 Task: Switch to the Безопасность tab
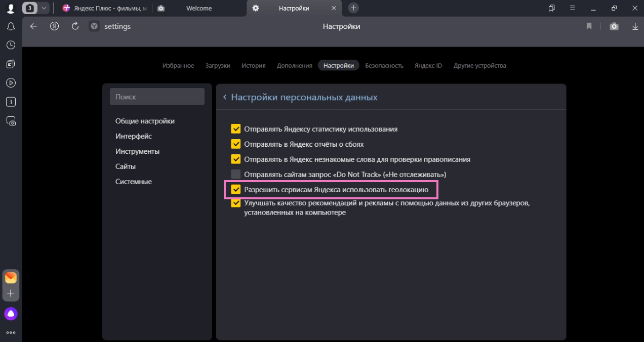coord(384,65)
